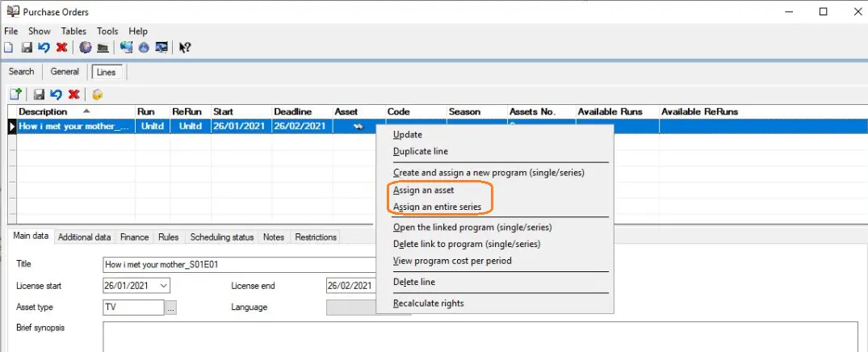This screenshot has height=352, width=868.
Task: Click the yellow package icon in Lines toolbar
Action: [x=98, y=94]
